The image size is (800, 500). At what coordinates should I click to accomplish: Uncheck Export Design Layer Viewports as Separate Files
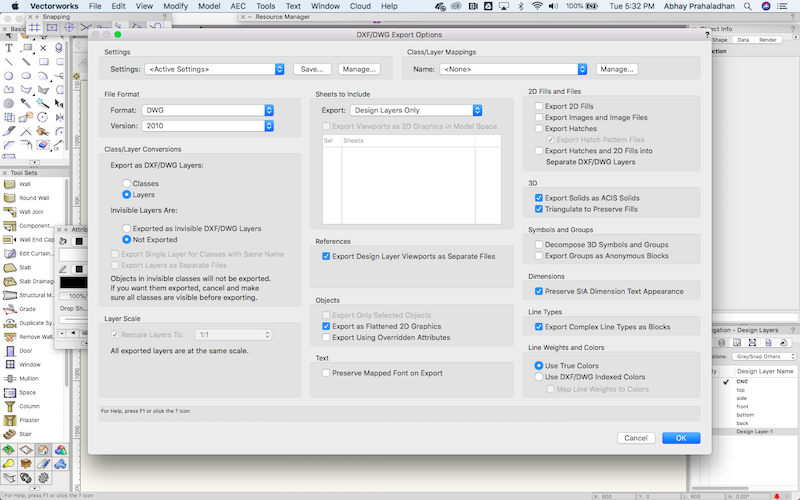point(326,256)
